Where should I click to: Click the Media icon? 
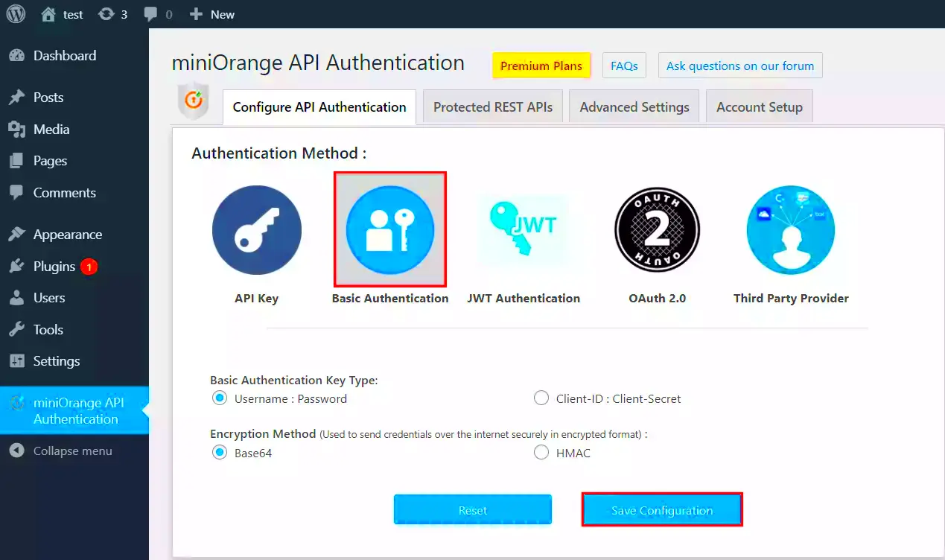(x=16, y=130)
